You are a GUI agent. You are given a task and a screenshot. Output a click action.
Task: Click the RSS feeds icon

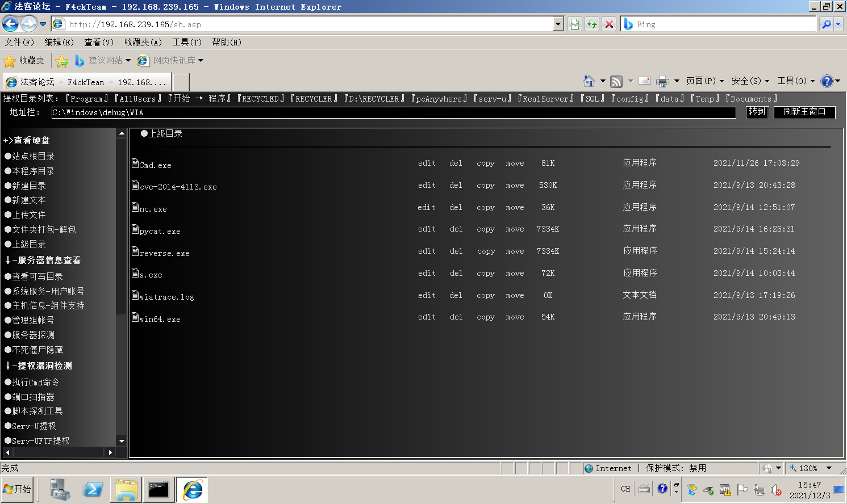616,81
